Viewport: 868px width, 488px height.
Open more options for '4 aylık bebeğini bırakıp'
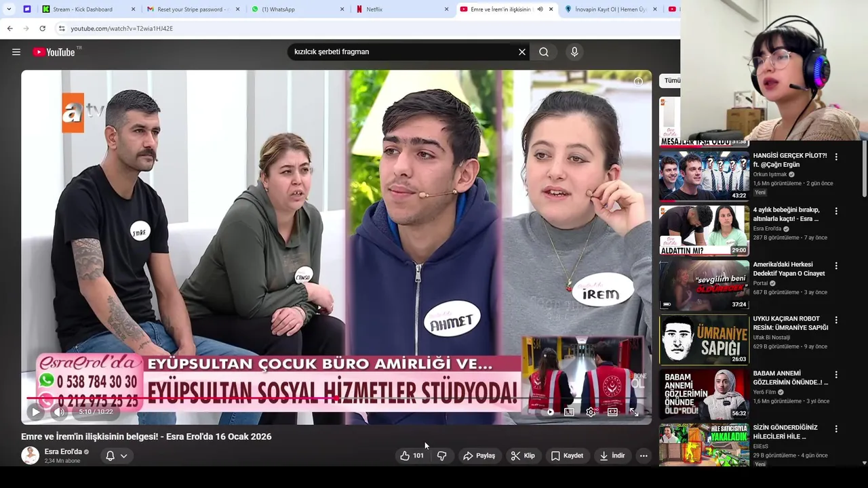point(836,211)
